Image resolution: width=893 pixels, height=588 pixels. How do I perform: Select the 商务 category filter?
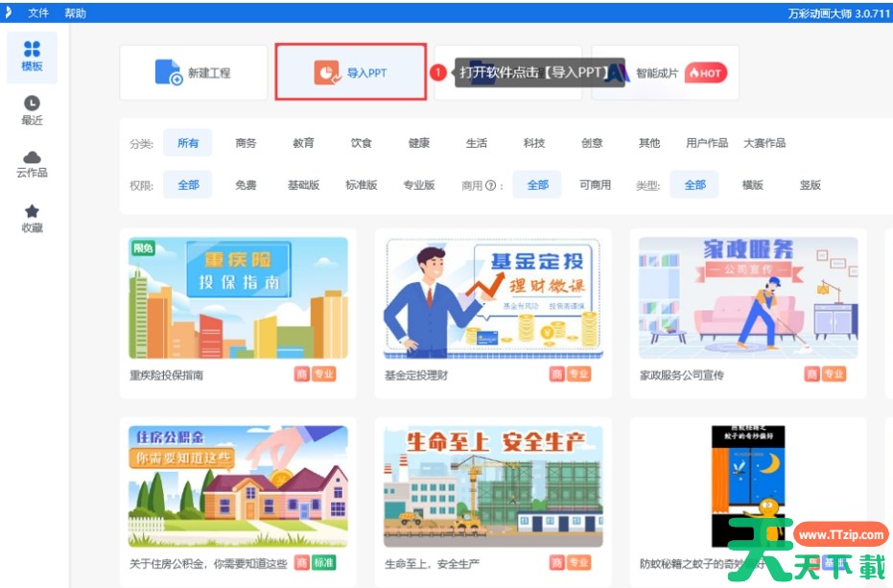pos(246,143)
